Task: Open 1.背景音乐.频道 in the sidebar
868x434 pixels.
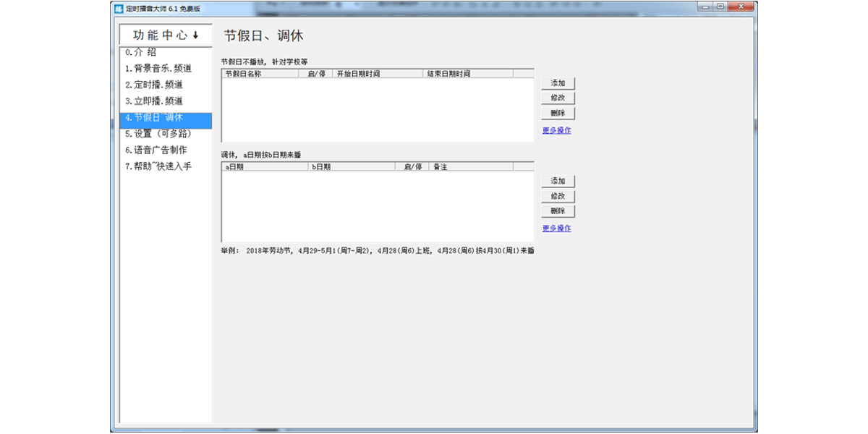Action: click(158, 69)
